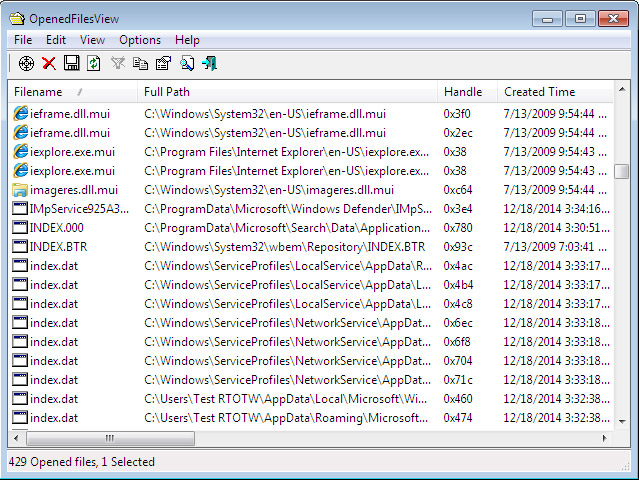Click the Exit door toolbar icon
Image resolution: width=639 pixels, height=480 pixels.
[209, 64]
